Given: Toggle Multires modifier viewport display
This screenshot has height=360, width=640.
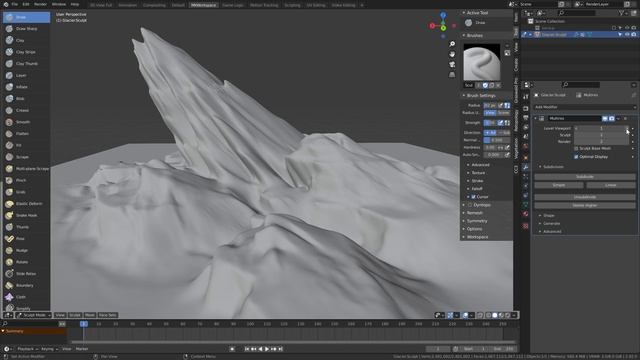Looking at the screenshot, I should (605, 118).
